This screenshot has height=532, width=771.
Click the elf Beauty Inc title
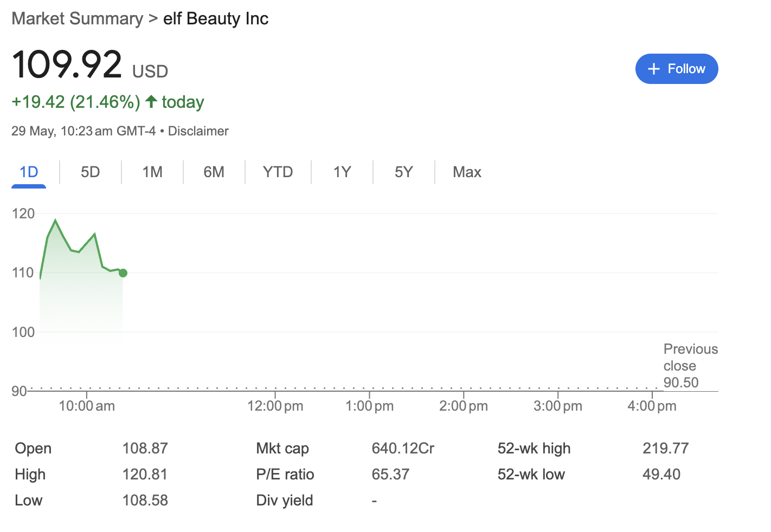216,18
